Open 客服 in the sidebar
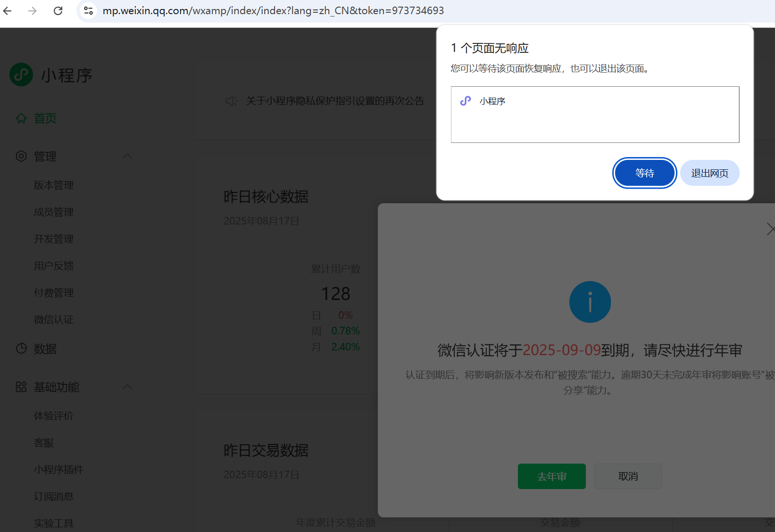 44,443
